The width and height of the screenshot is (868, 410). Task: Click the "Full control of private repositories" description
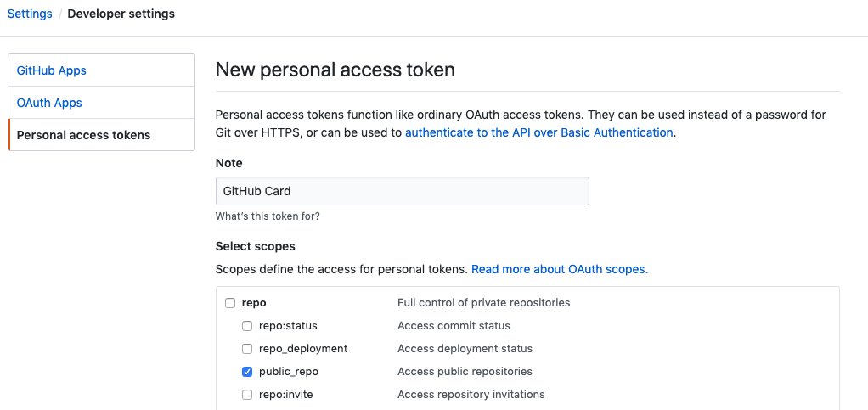click(483, 303)
